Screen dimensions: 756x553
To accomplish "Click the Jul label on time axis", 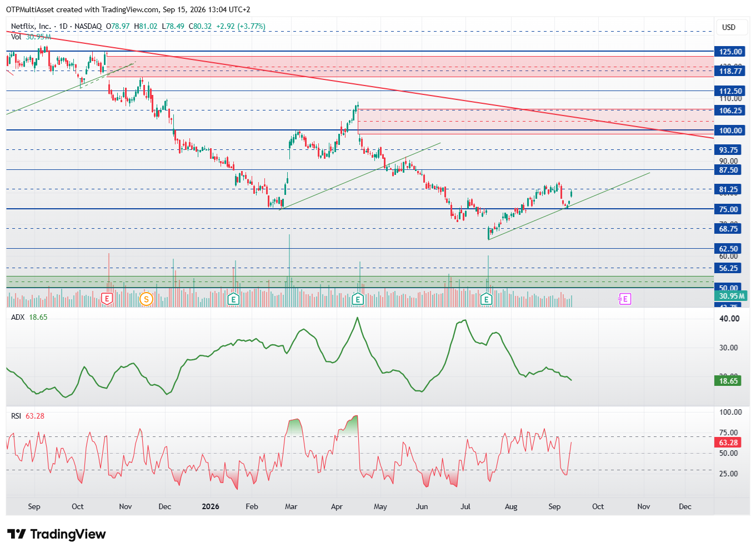I will [465, 506].
